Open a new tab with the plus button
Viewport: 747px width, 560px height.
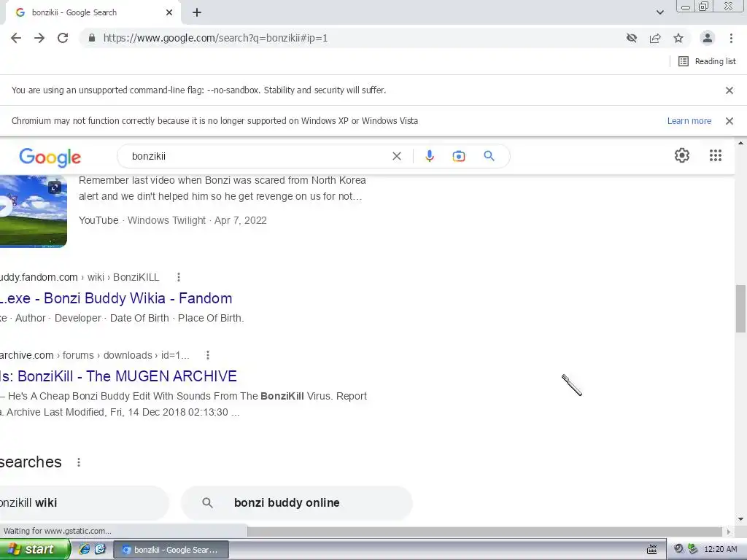click(x=197, y=13)
